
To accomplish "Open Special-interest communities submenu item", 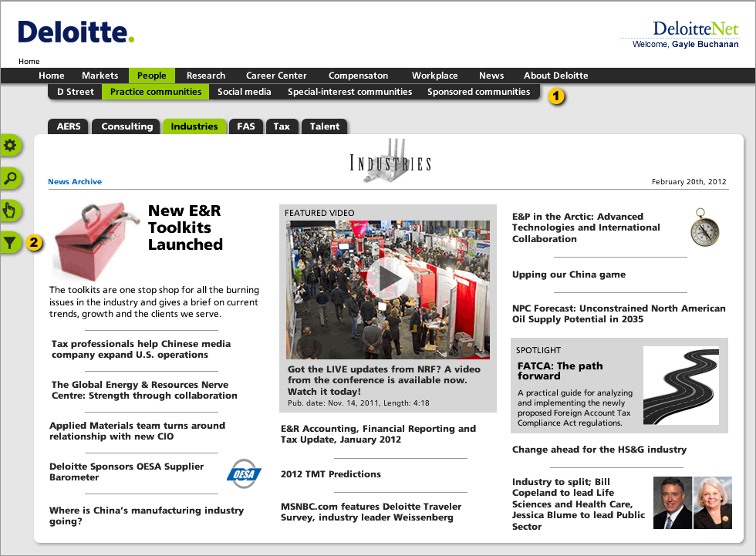I will pos(350,92).
